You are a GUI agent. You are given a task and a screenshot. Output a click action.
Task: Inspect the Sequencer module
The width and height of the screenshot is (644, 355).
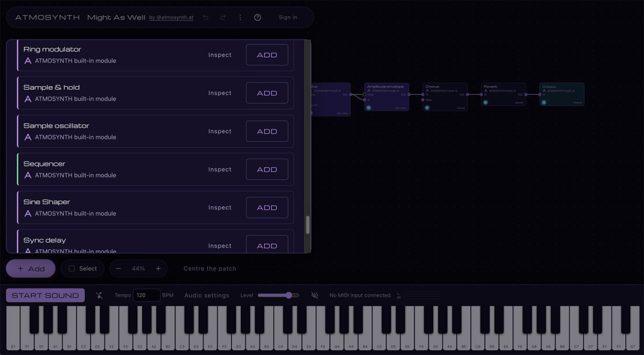219,170
